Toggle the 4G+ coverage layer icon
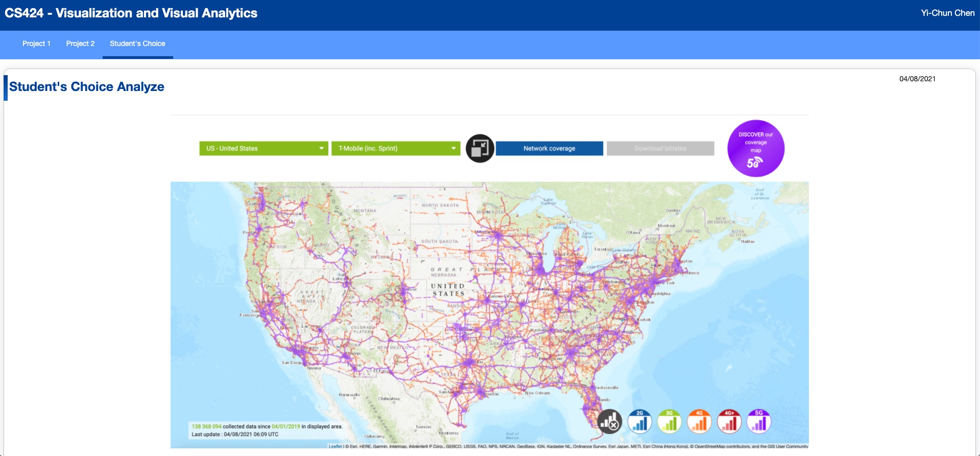 click(x=729, y=422)
